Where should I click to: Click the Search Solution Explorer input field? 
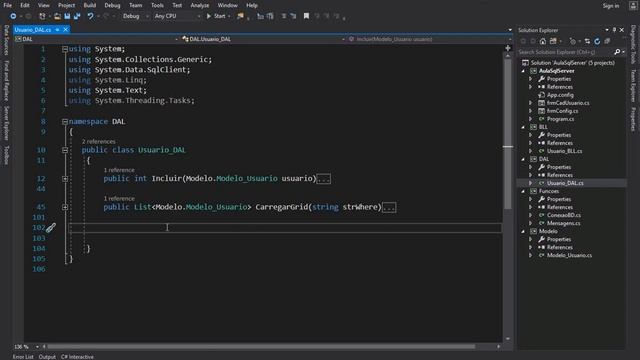[565, 52]
